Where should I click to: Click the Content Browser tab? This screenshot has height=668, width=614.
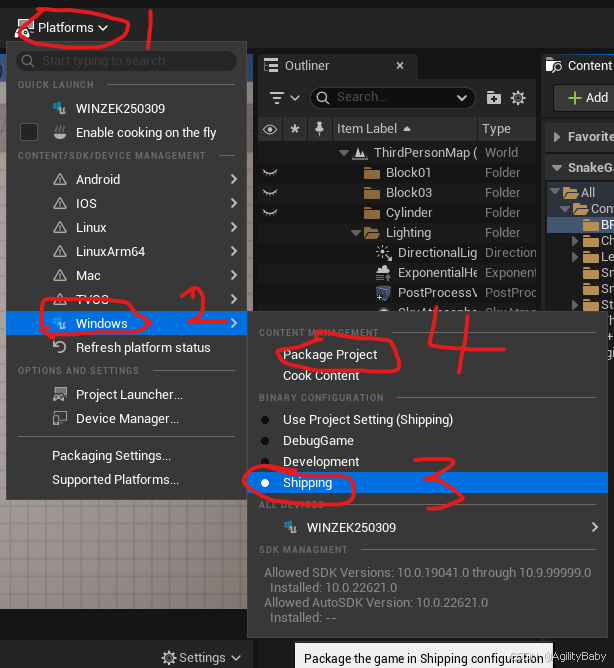click(x=579, y=66)
